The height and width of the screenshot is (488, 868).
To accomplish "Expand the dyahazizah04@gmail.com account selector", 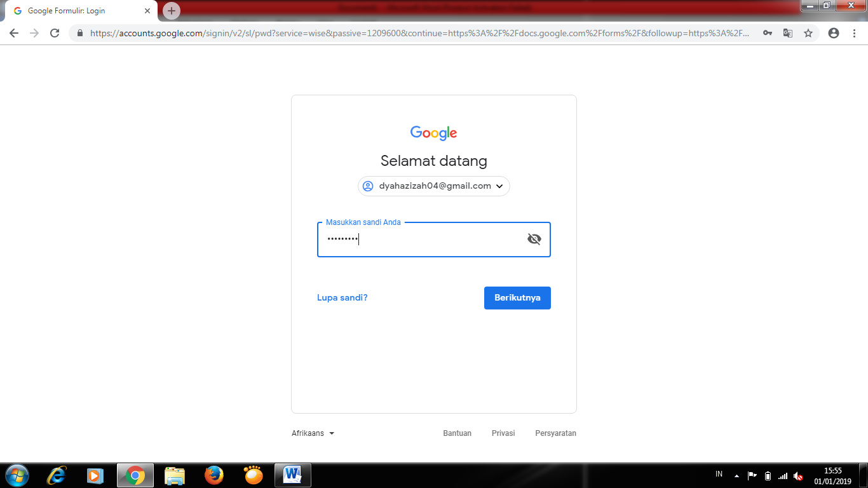I will click(434, 186).
